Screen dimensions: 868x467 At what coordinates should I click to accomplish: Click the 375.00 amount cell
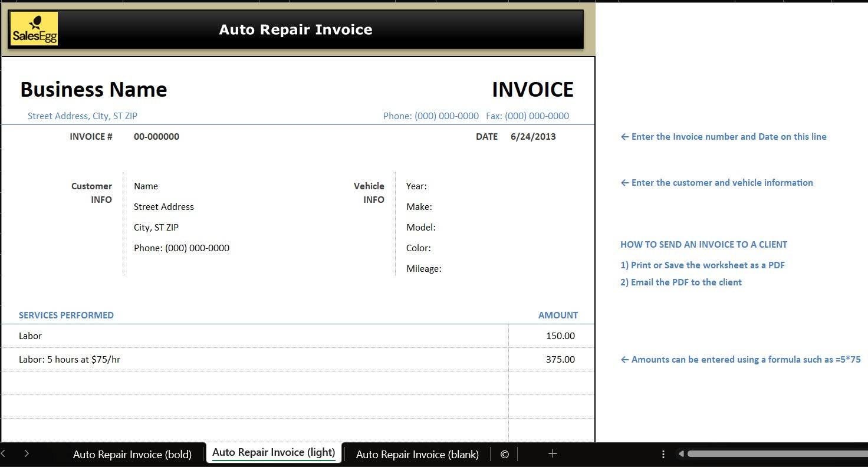pyautogui.click(x=560, y=359)
